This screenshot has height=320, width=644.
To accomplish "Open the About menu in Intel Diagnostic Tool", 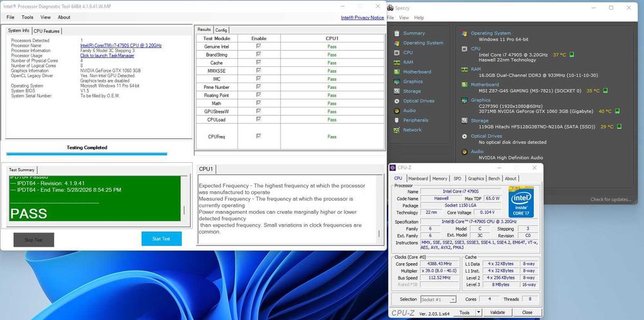I will pyautogui.click(x=64, y=17).
